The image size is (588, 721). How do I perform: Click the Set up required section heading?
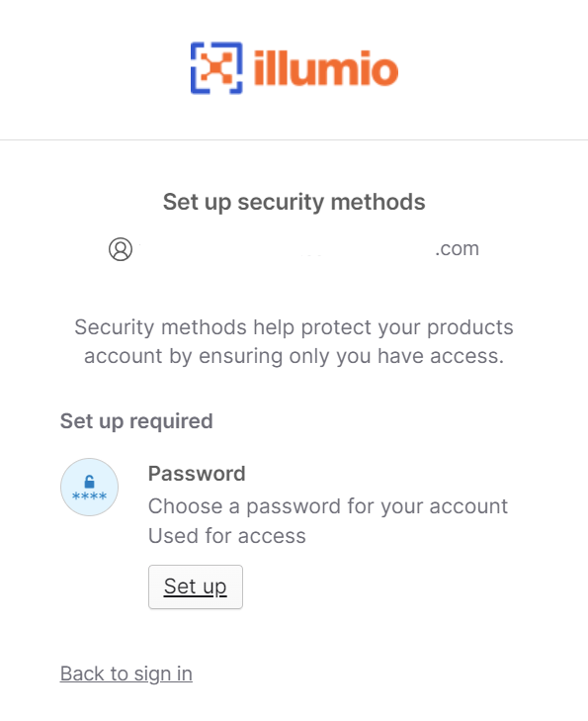tap(136, 421)
